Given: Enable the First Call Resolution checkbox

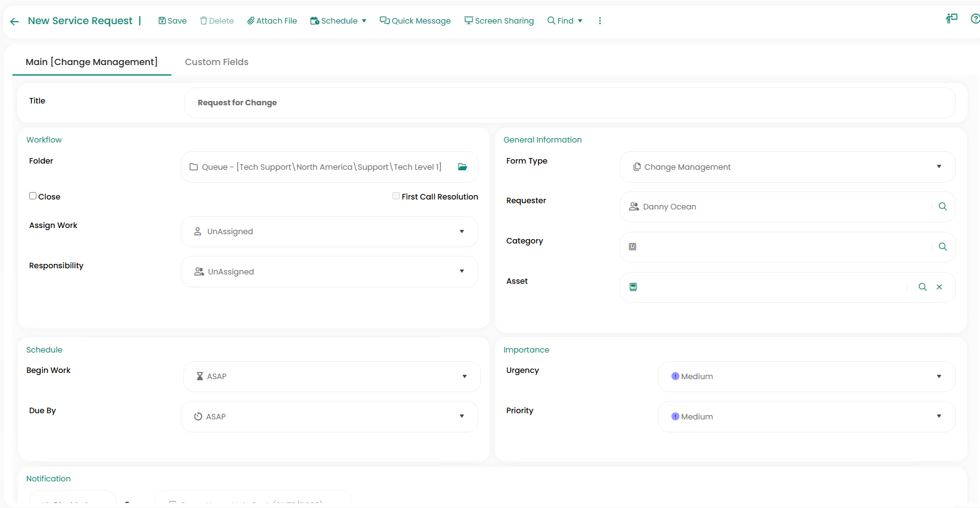Looking at the screenshot, I should [x=396, y=196].
